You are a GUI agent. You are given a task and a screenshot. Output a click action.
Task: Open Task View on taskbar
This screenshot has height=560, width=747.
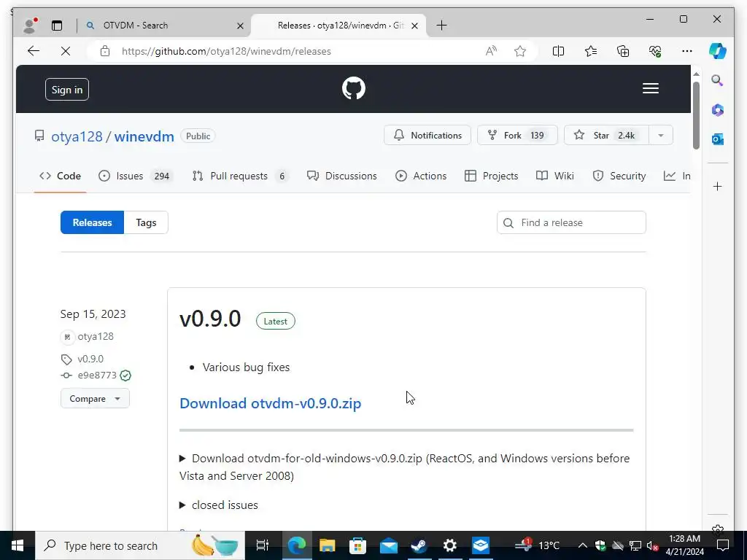(263, 545)
